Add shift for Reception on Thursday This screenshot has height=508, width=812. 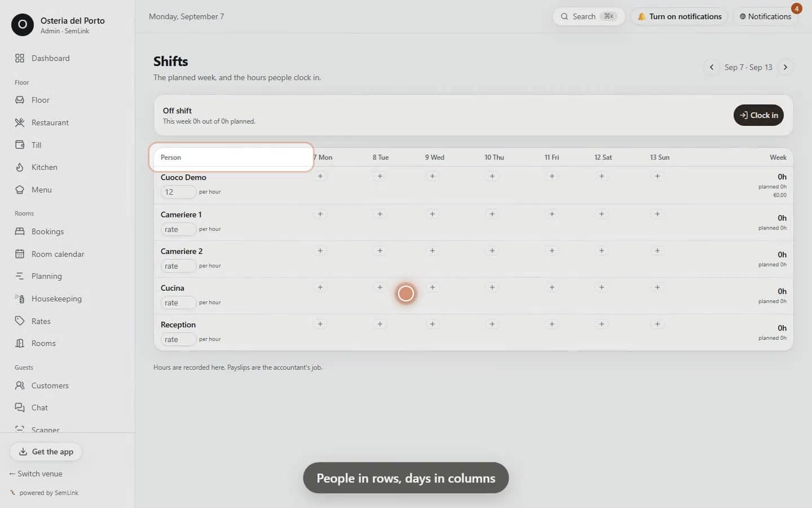pyautogui.click(x=492, y=324)
